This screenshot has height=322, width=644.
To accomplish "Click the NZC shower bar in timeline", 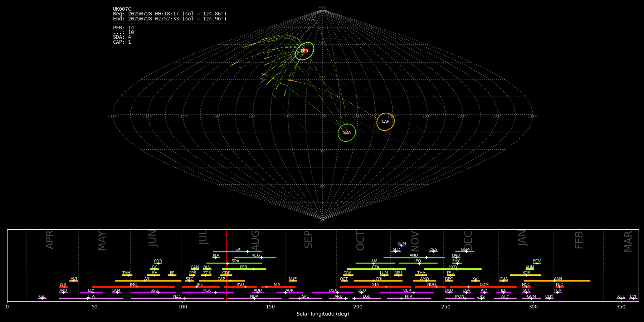I will tap(177, 298).
